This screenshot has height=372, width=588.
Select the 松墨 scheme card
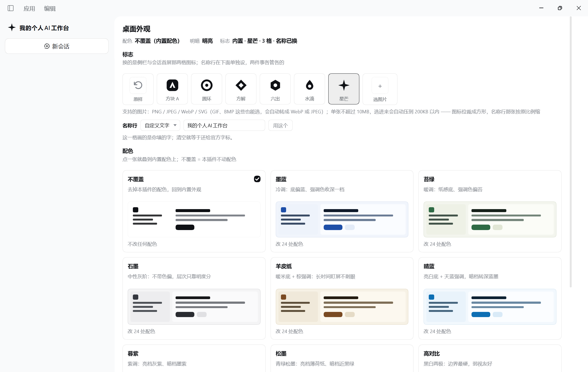coord(342,358)
